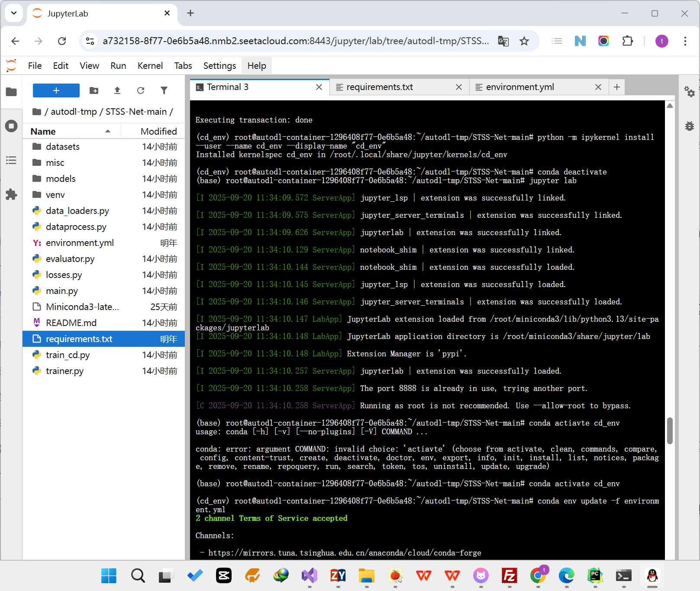Select trainer.py in the file browser
Screen dimensions: 700x591
tap(64, 371)
